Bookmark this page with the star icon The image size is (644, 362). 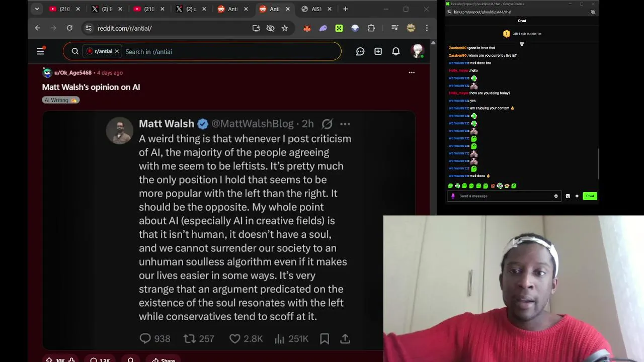(x=285, y=28)
